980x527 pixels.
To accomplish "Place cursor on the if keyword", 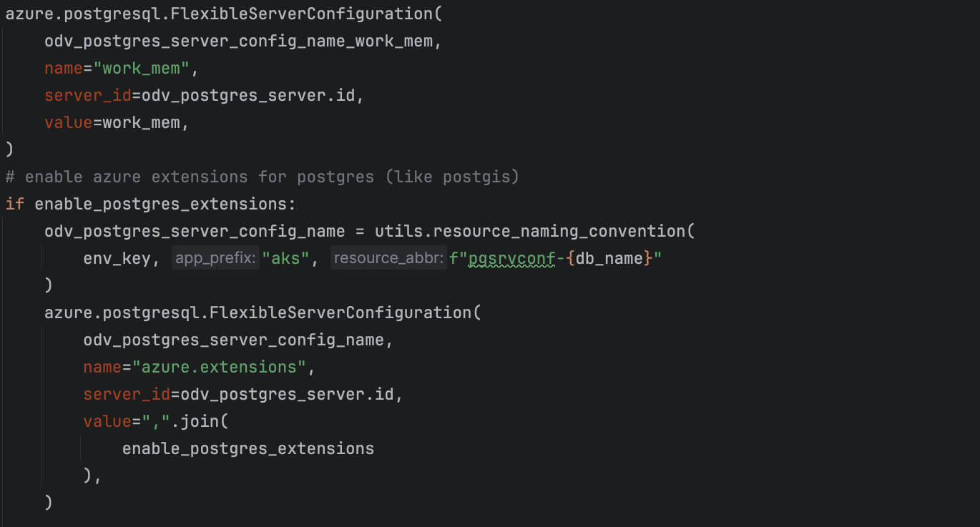I will coord(15,204).
